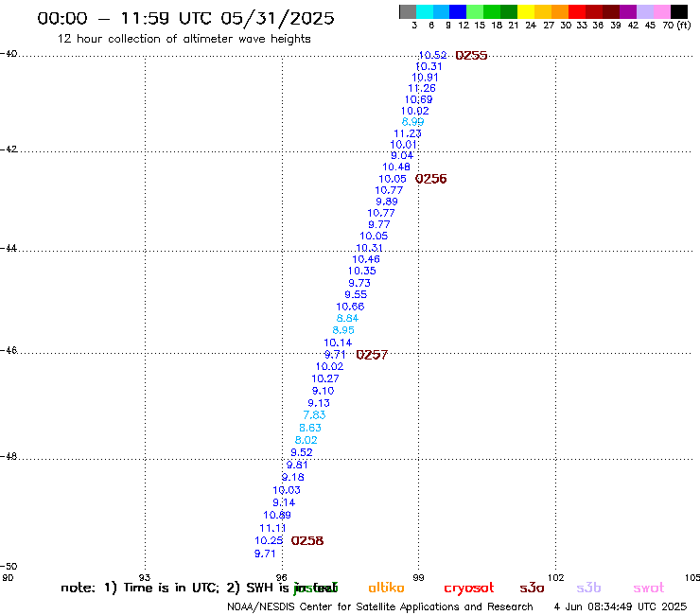The image size is (700, 615).
Task: Click the light green color scale swatch
Action: tap(475, 11)
